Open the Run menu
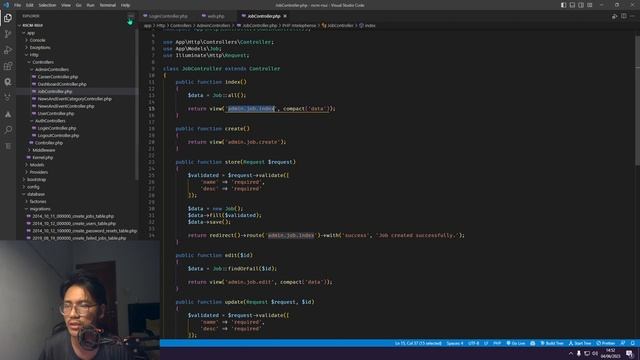This screenshot has height=360, width=640. coord(90,5)
